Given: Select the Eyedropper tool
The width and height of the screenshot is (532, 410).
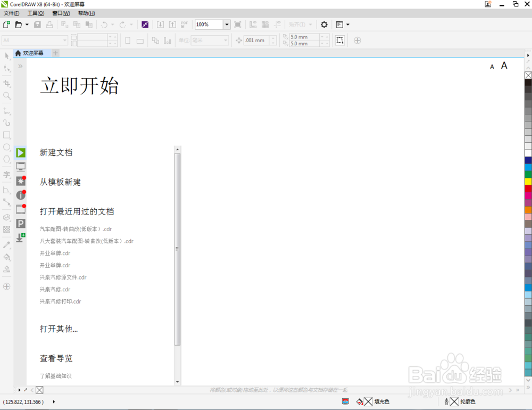Looking at the screenshot, I should (7, 244).
